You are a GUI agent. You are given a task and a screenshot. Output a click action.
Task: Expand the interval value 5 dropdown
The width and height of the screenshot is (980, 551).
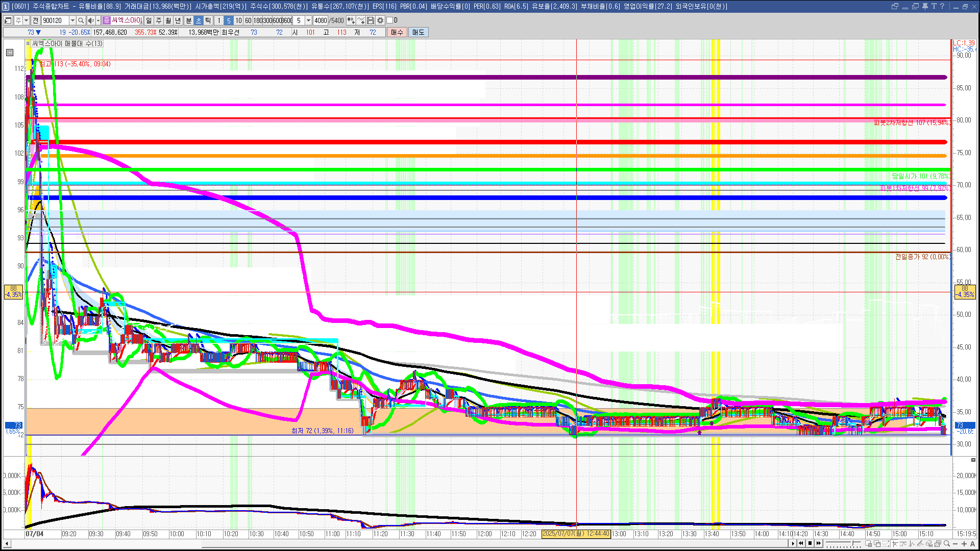[x=308, y=20]
